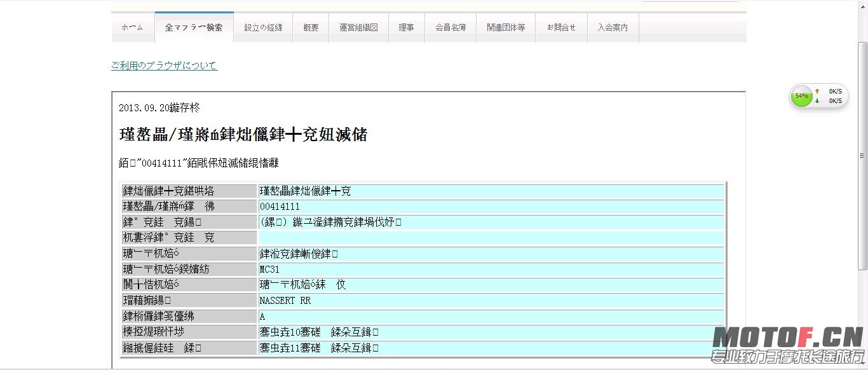Select the 全マフラー検索 tab
Image resolution: width=868 pixels, height=370 pixels.
194,27
